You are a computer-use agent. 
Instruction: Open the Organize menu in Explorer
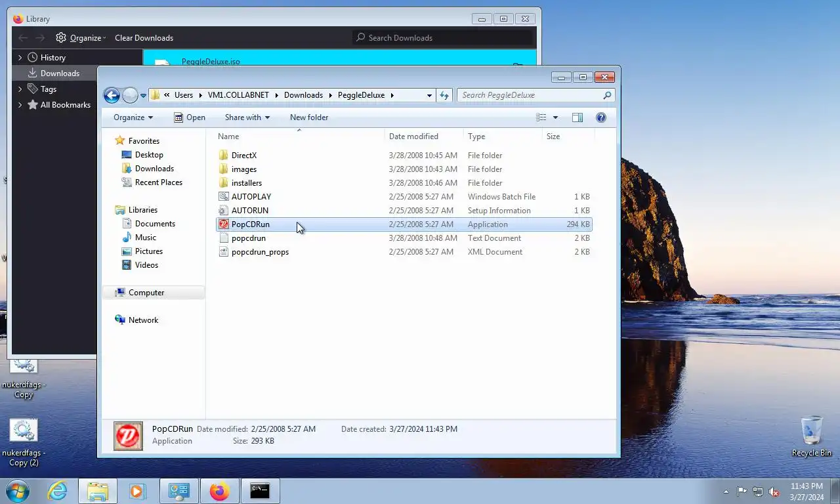[x=133, y=117]
